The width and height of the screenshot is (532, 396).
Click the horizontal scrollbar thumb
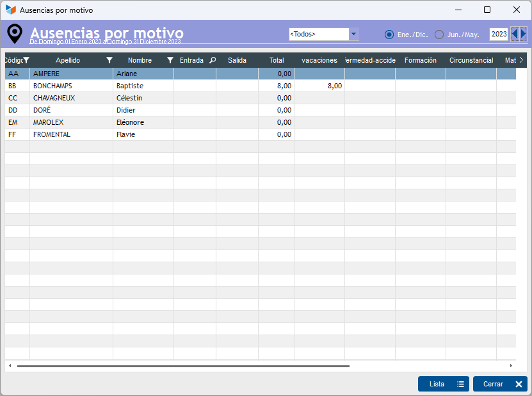point(182,366)
